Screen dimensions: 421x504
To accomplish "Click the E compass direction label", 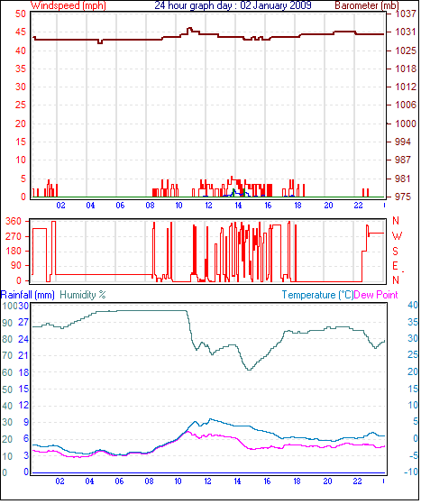I will (395, 266).
